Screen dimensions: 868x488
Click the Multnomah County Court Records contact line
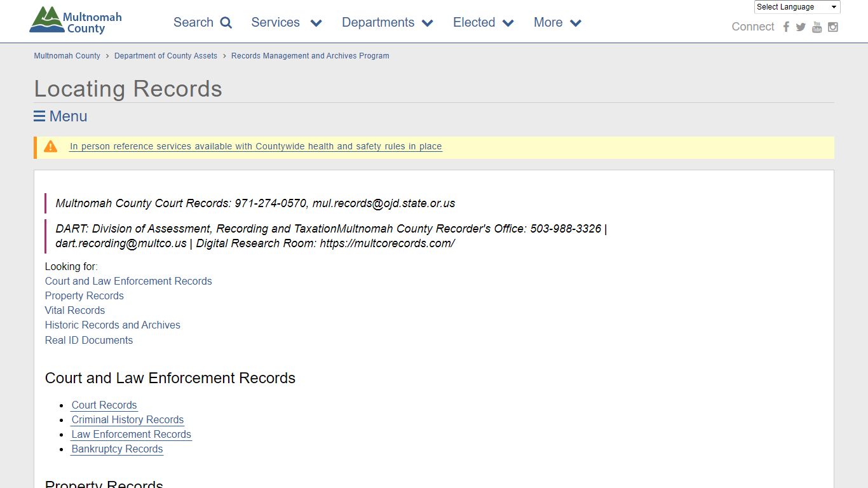[x=255, y=203]
